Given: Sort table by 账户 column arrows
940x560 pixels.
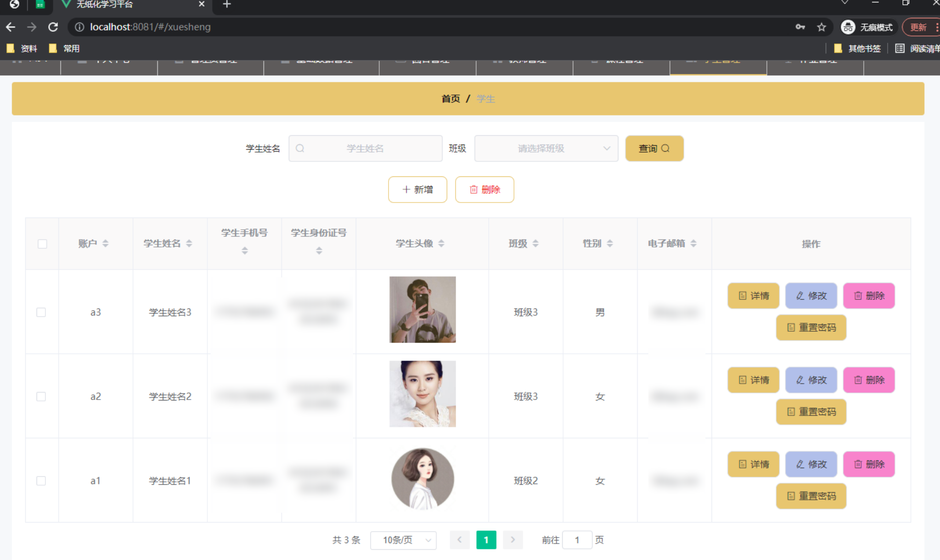Looking at the screenshot, I should pyautogui.click(x=105, y=243).
